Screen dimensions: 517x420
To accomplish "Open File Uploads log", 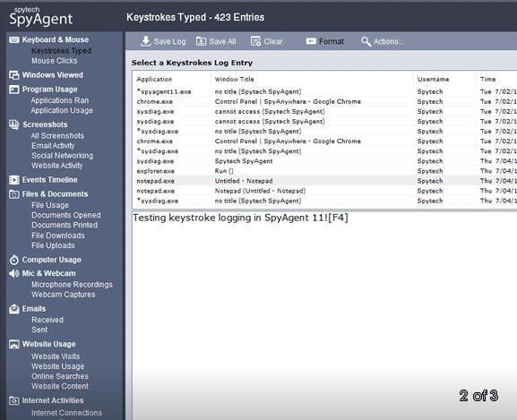I will [x=53, y=245].
